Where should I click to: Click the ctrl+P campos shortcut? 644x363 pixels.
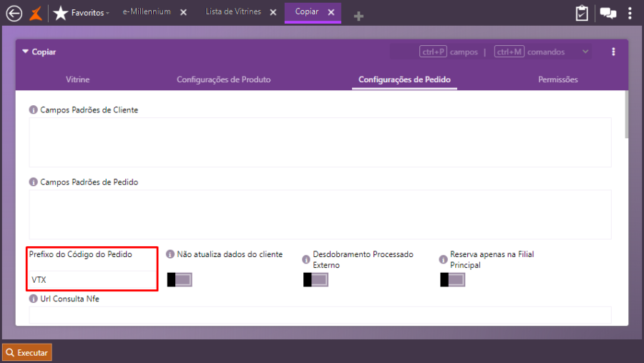coord(449,52)
